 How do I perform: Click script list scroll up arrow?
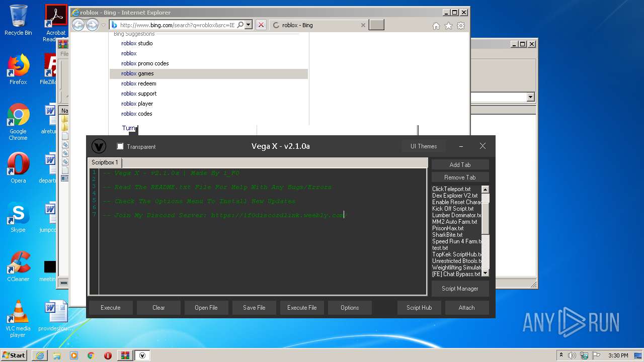click(x=485, y=190)
